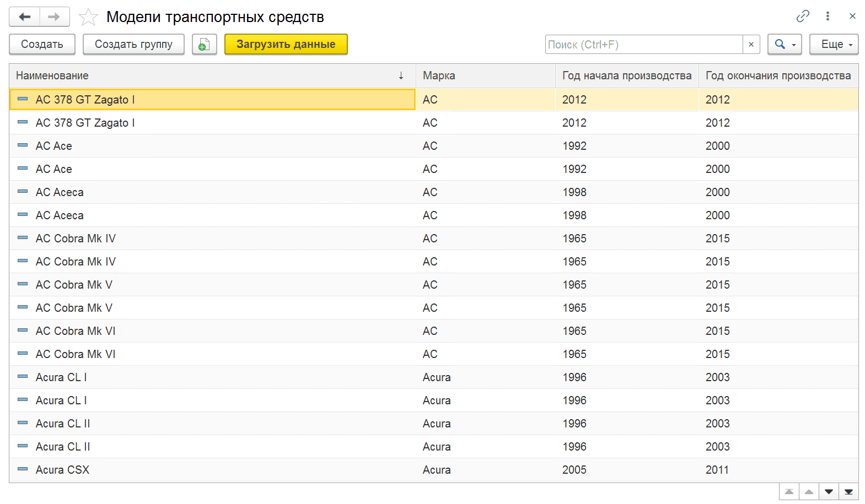Image resolution: width=865 pixels, height=504 pixels.
Task: Clear the search field with the x
Action: tap(751, 45)
